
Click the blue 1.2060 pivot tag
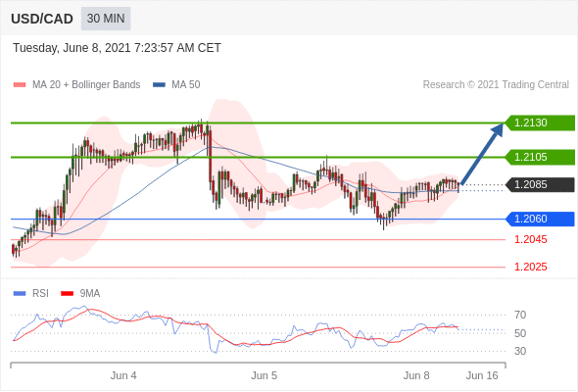(x=540, y=220)
